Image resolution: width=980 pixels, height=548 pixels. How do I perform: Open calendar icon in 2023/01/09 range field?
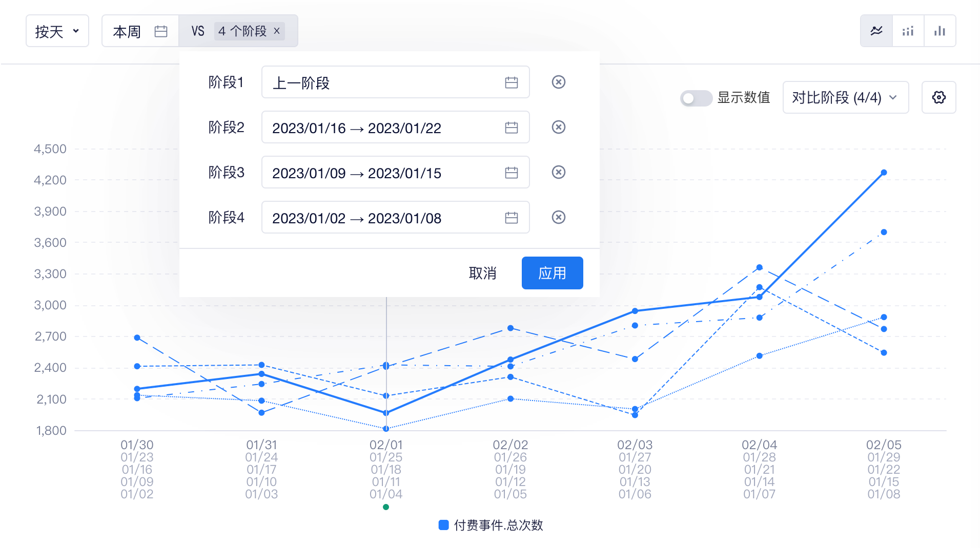(x=511, y=173)
